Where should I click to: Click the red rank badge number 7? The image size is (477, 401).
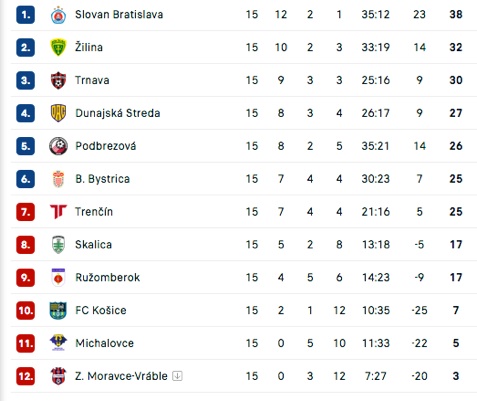(26, 212)
